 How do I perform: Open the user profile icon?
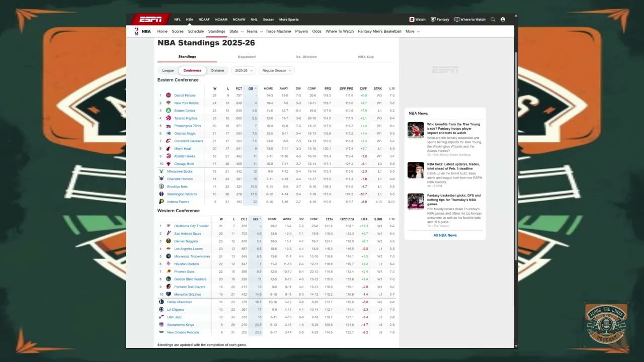click(x=503, y=20)
